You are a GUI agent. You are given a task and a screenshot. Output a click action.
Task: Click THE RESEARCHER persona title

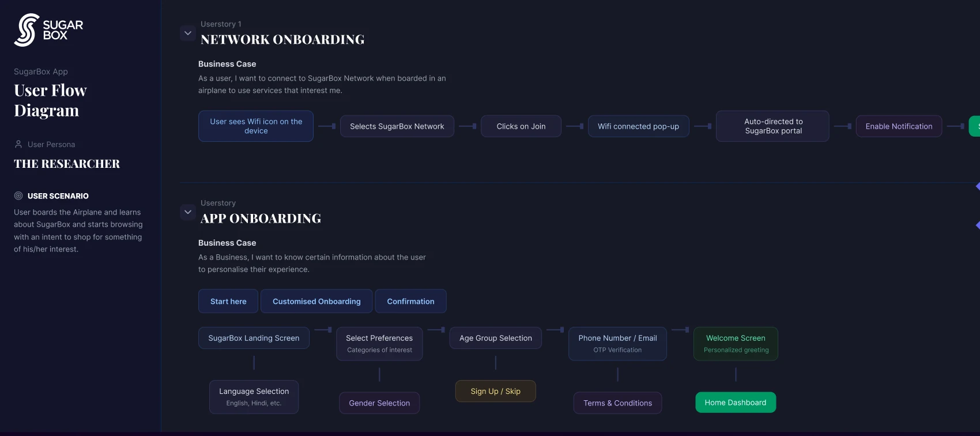coord(67,164)
